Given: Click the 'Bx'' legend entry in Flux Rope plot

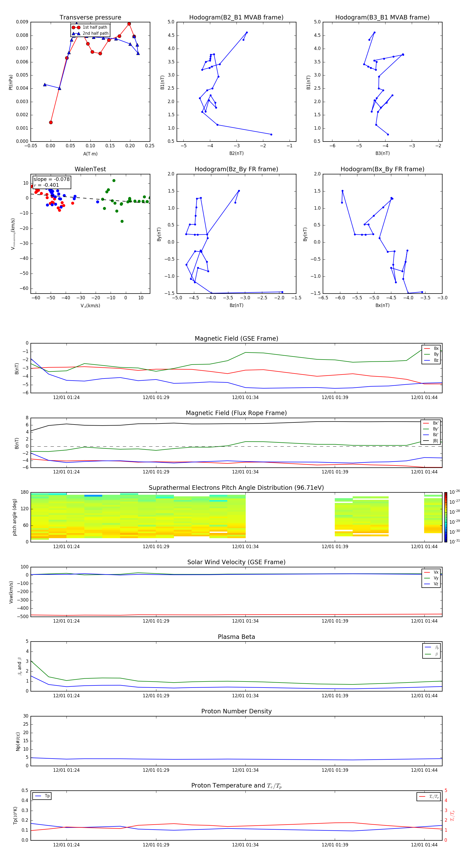Looking at the screenshot, I should coord(431,423).
